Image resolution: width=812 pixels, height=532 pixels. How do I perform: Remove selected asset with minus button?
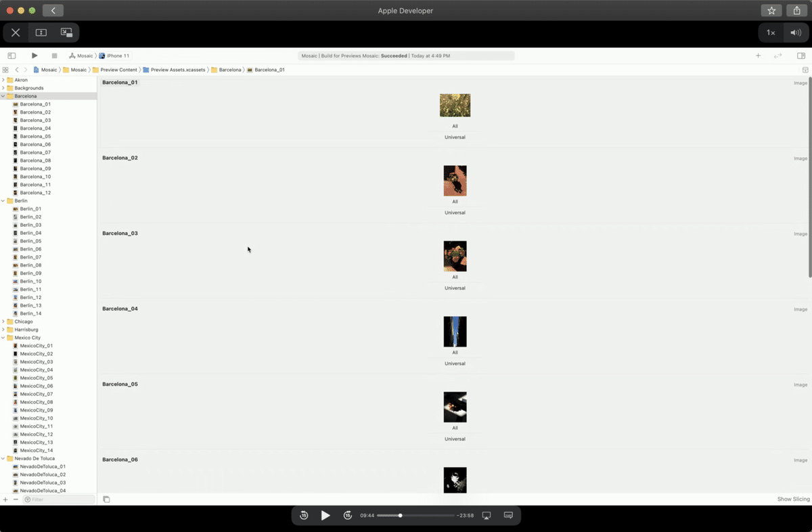[16, 500]
